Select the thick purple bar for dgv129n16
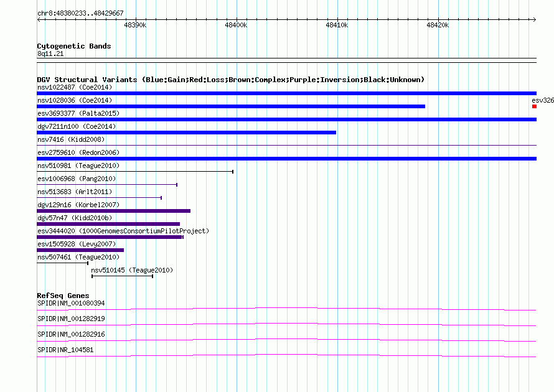 (114, 211)
